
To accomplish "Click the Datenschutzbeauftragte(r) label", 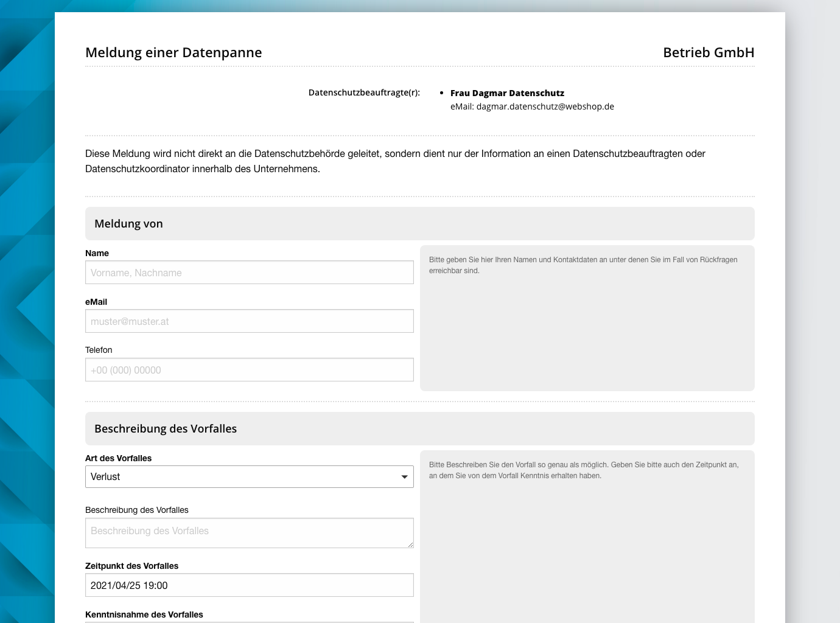I will pos(363,92).
